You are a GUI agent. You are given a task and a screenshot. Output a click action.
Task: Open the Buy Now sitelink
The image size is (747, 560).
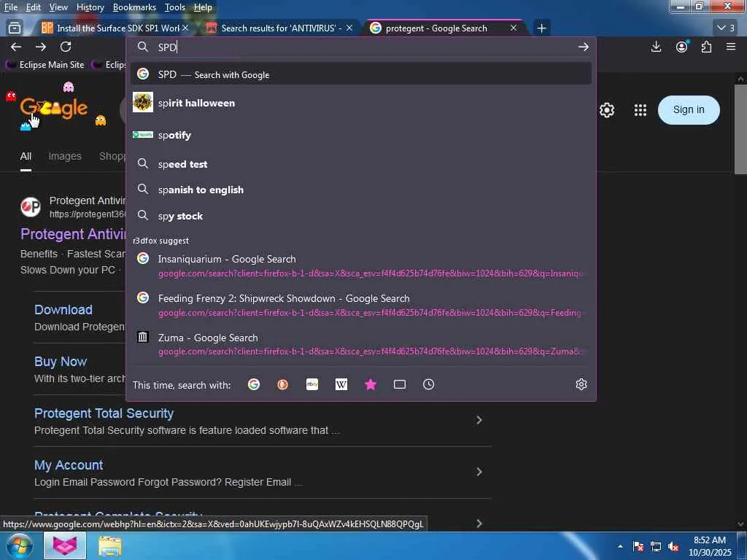(x=61, y=362)
